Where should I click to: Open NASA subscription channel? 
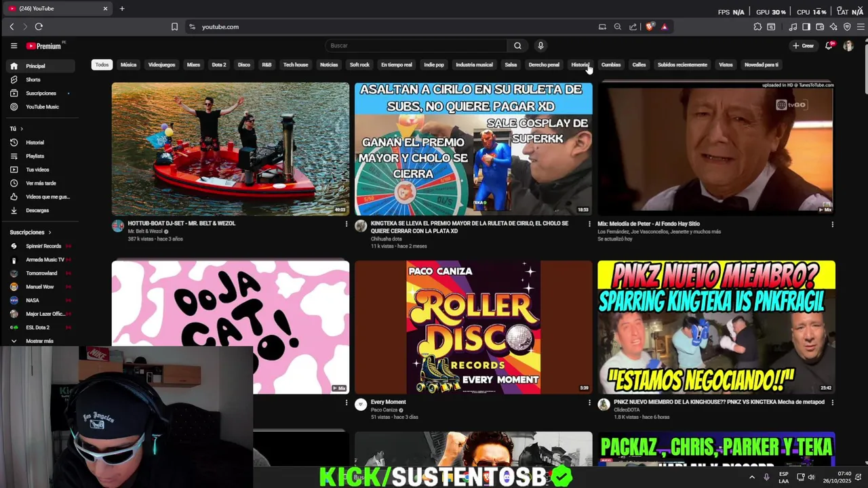(40, 300)
